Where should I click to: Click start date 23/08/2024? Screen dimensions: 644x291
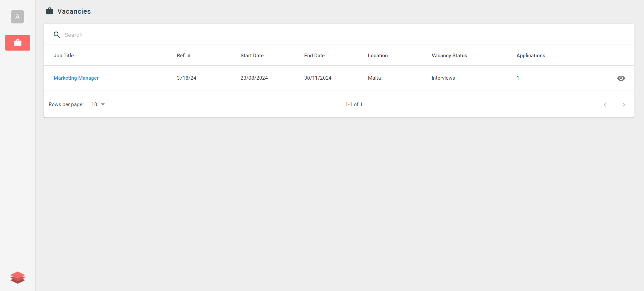(x=254, y=78)
